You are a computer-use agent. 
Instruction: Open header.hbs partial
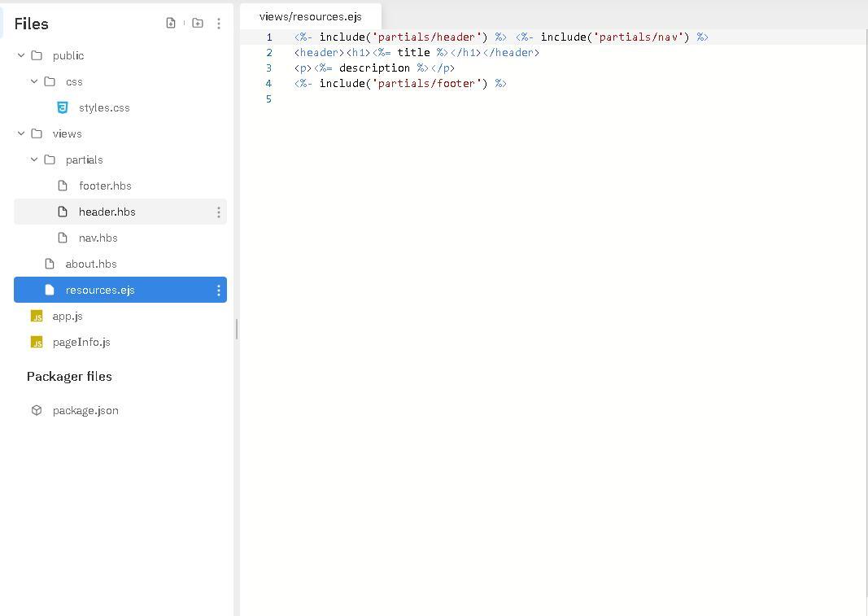point(107,212)
